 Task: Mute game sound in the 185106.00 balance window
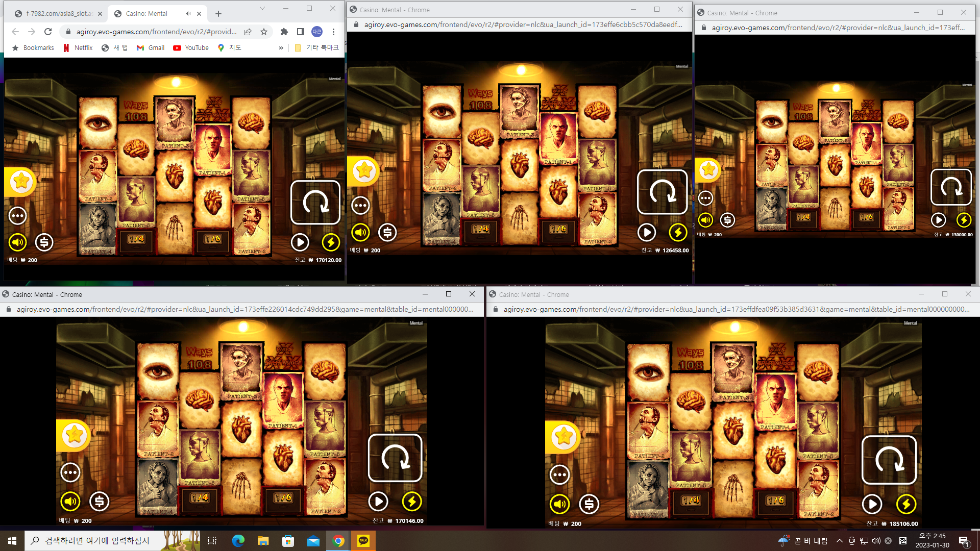[560, 504]
